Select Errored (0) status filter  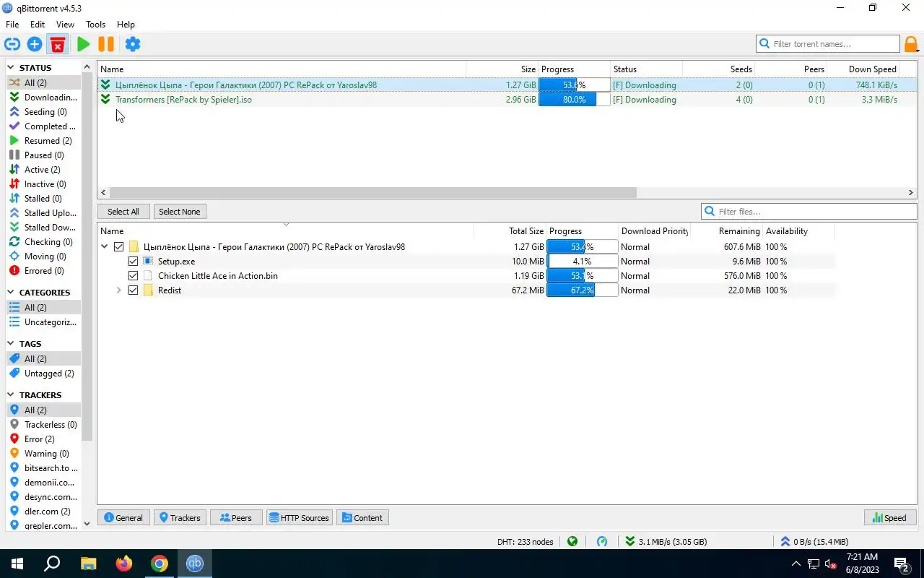click(43, 271)
